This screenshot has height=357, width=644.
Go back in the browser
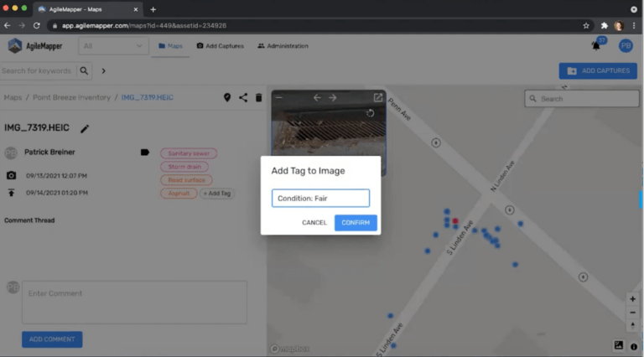click(8, 25)
